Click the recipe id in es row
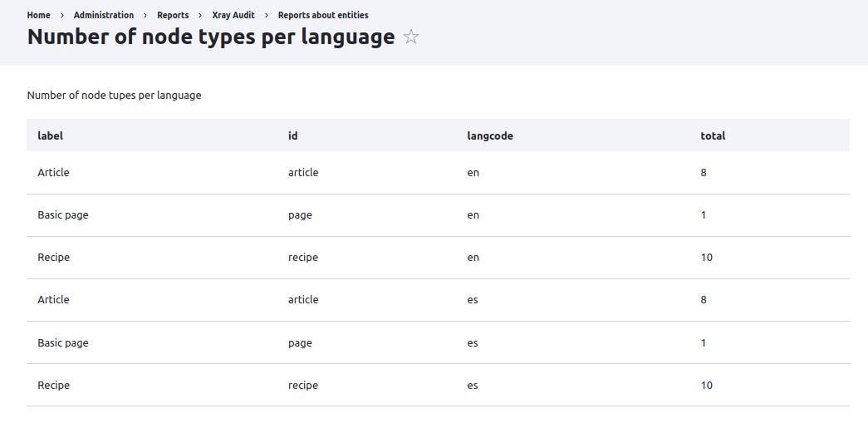 [x=303, y=386]
